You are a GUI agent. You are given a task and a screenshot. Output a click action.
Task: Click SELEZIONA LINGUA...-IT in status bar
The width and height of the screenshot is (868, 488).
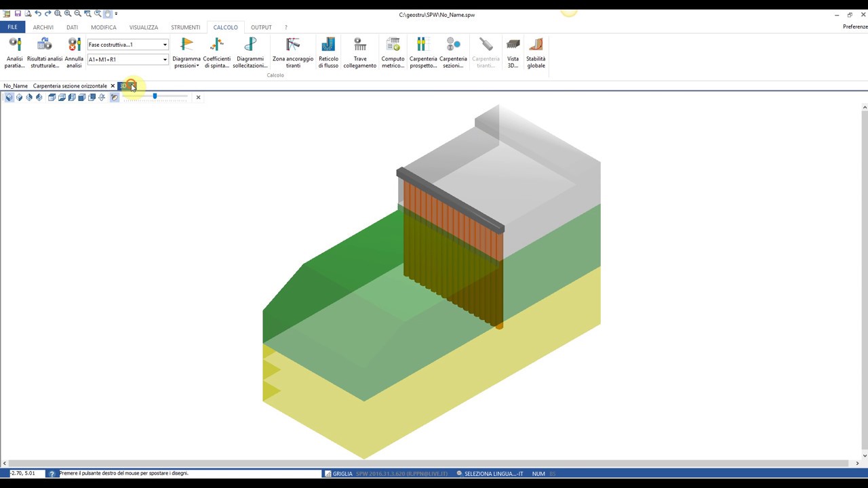[x=490, y=474]
